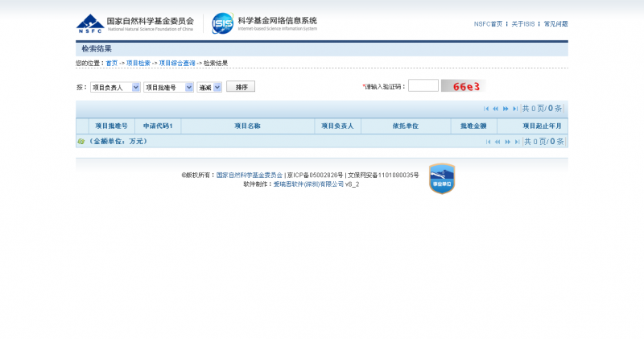Open 爱瑞思软件(深圳)有限公司 footer link
Screen dimensions: 644x339
308,184
